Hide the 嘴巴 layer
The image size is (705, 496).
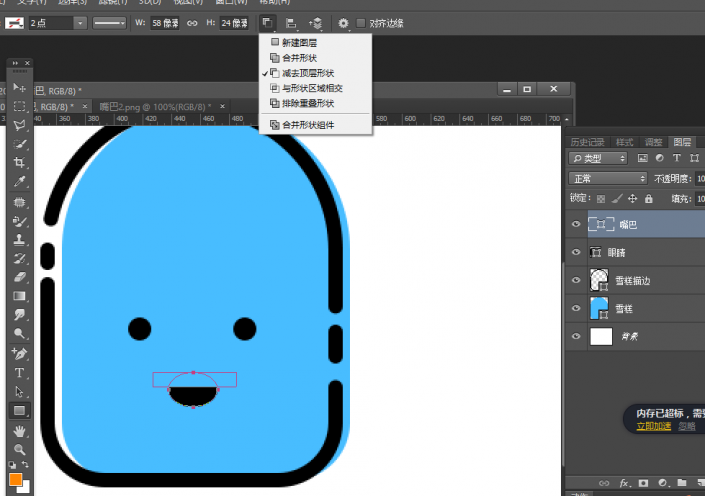(576, 224)
